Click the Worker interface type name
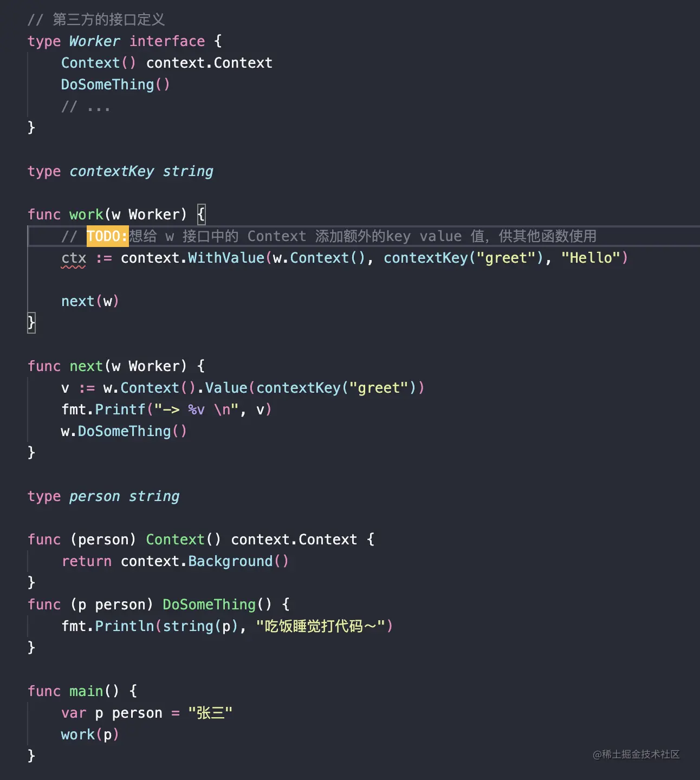The width and height of the screenshot is (700, 780). click(x=94, y=41)
